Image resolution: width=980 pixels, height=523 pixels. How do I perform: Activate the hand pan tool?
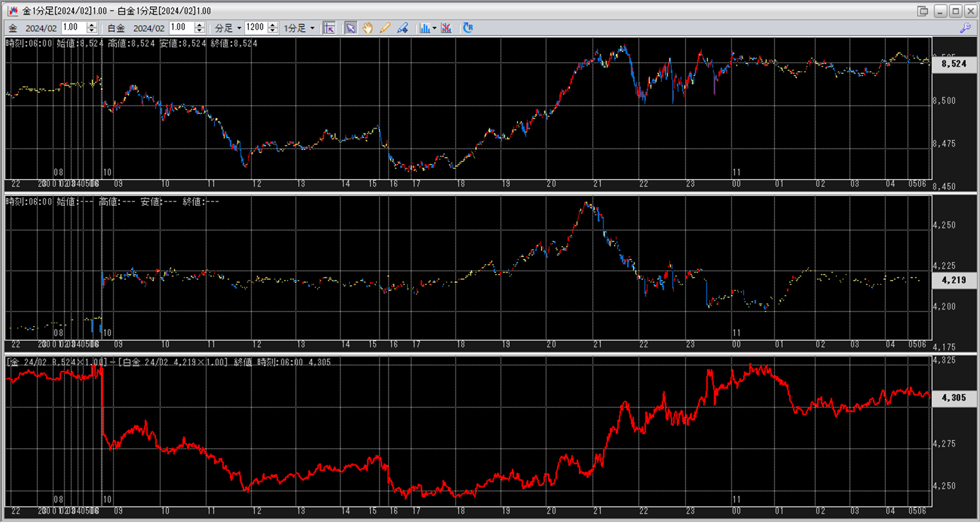pos(368,28)
